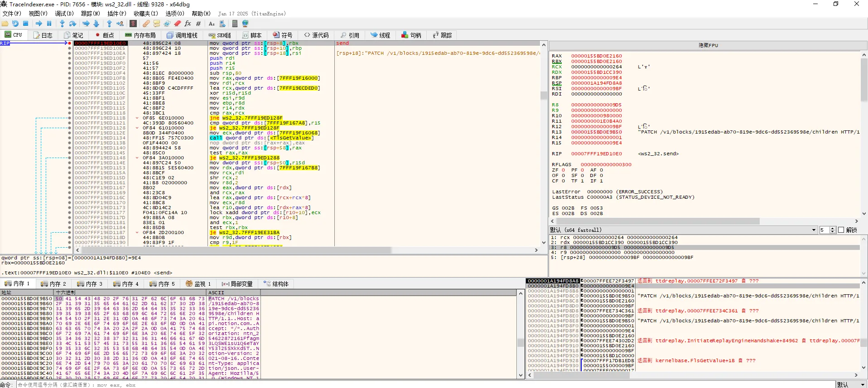Toggle breakpoint dot at first disassembly line
Viewport: 868px width, 388px height.
tap(69, 43)
